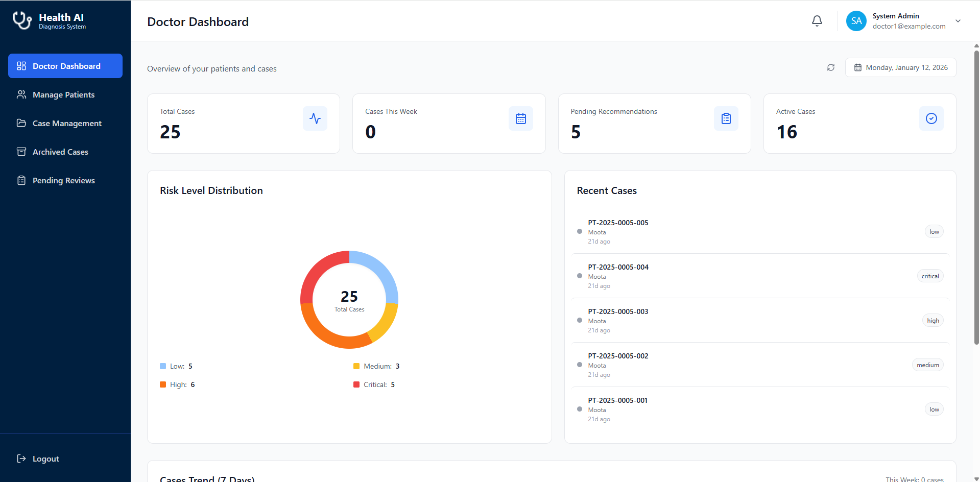Image resolution: width=980 pixels, height=482 pixels.
Task: Open Archived Cases in sidebar
Action: [65, 152]
